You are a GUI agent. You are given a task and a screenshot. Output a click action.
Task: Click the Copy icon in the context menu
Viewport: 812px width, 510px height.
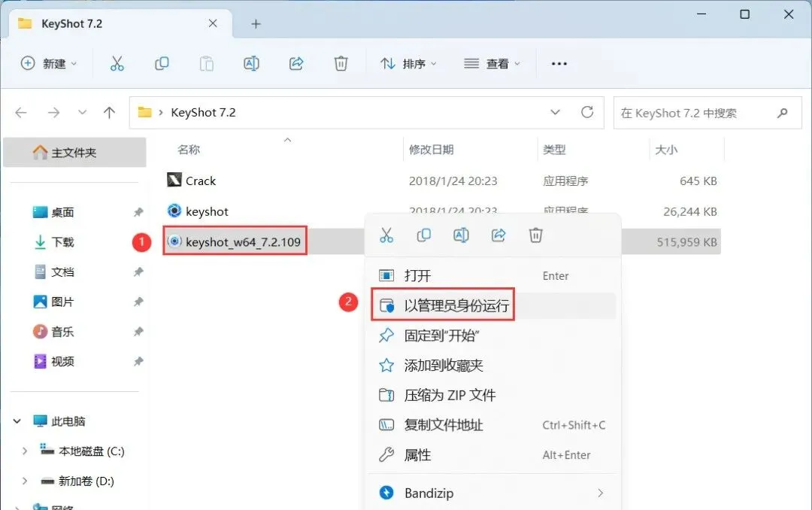click(423, 235)
